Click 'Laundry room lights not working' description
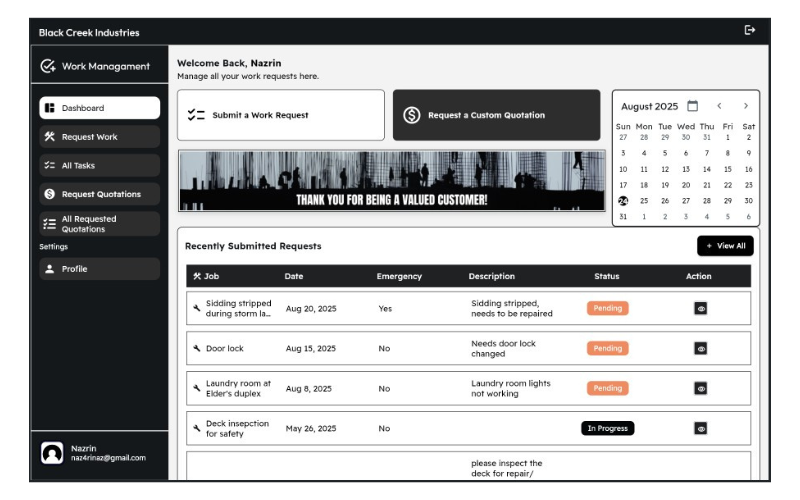The height and width of the screenshot is (500, 800). 511,388
